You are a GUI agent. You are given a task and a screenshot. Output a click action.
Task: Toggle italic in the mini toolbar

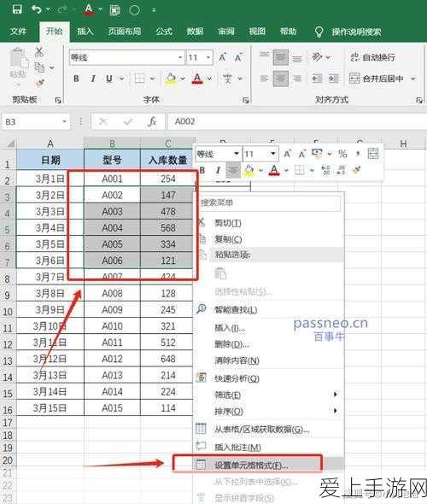click(x=218, y=170)
